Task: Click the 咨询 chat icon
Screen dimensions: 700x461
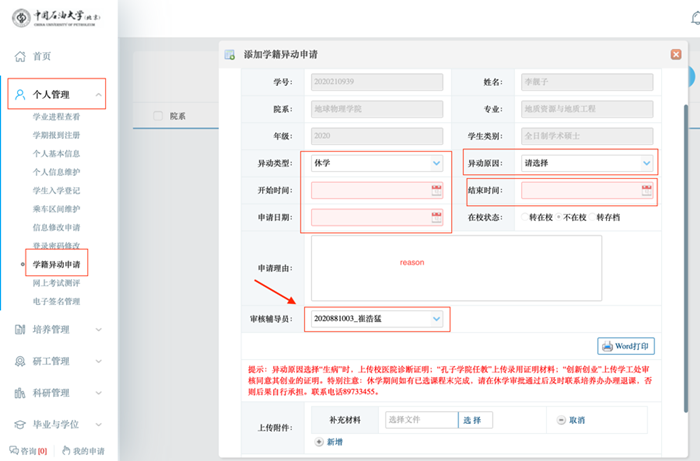Action: pos(14,451)
